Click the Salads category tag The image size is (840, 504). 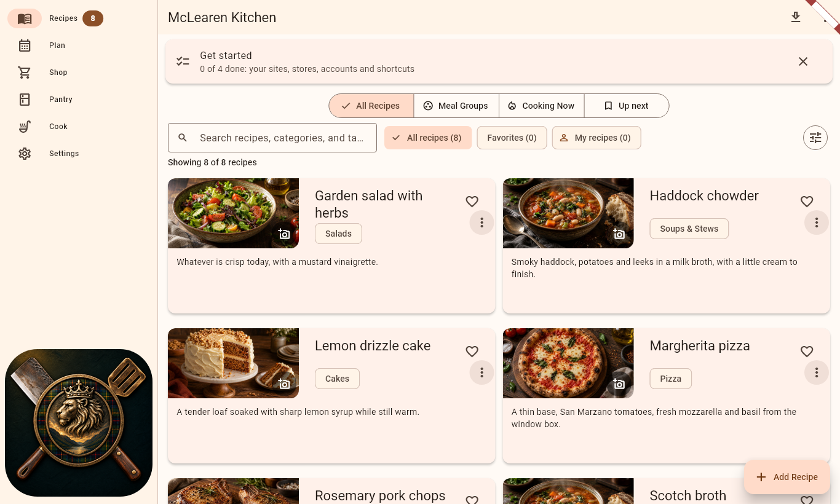click(338, 234)
